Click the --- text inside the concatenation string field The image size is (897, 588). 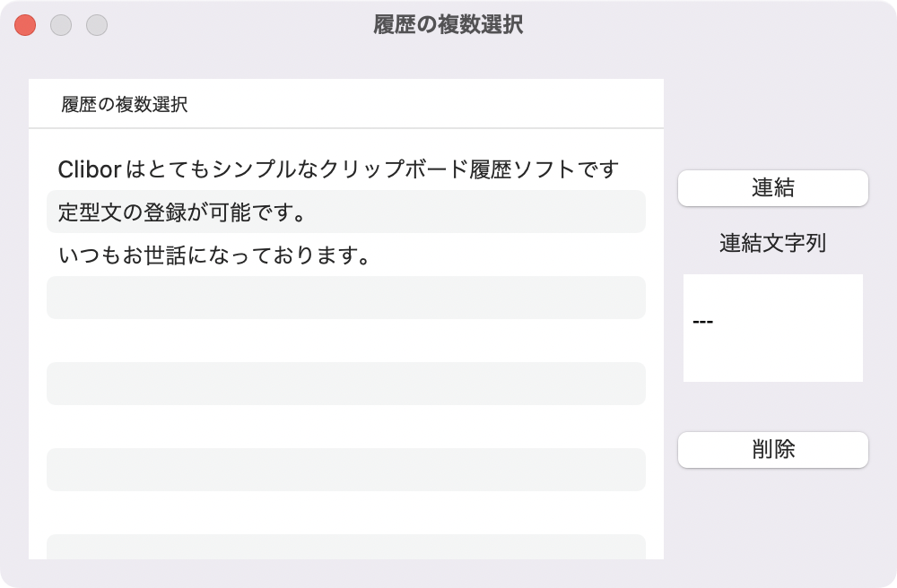[702, 322]
